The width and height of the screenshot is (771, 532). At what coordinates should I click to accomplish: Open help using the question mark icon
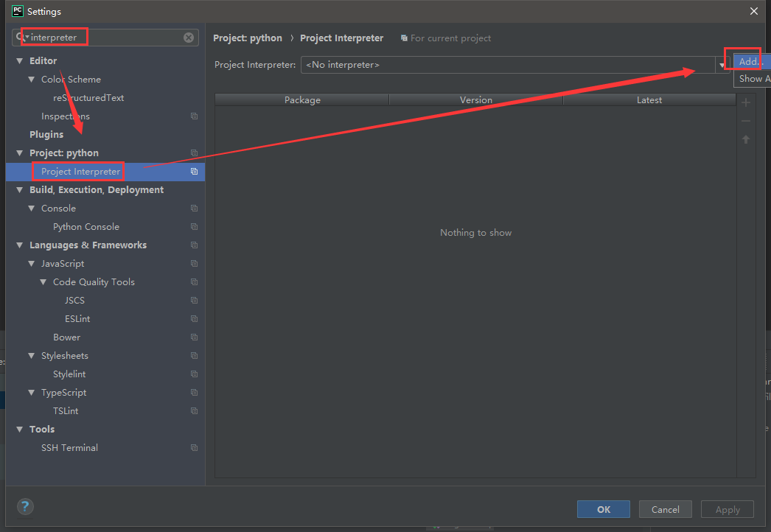coord(24,507)
